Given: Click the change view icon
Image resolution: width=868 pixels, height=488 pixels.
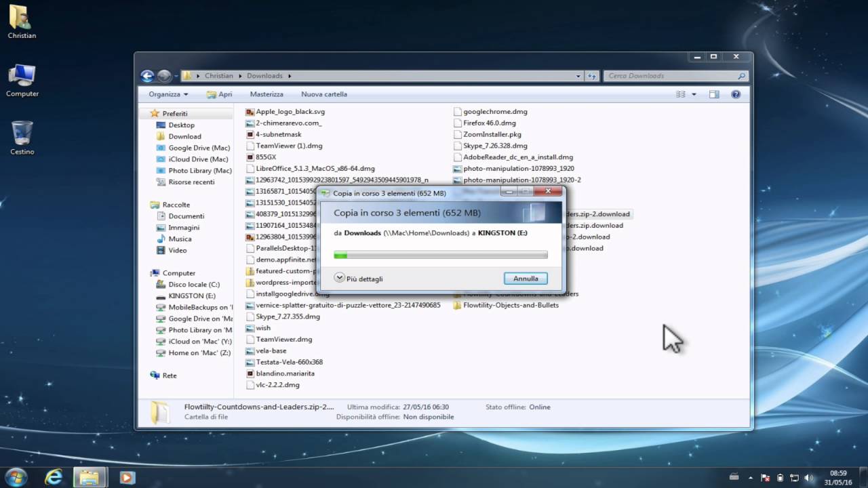Looking at the screenshot, I should click(681, 94).
